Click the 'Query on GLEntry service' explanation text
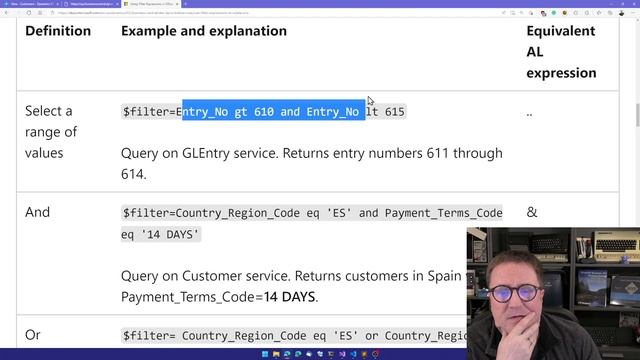 (x=311, y=164)
